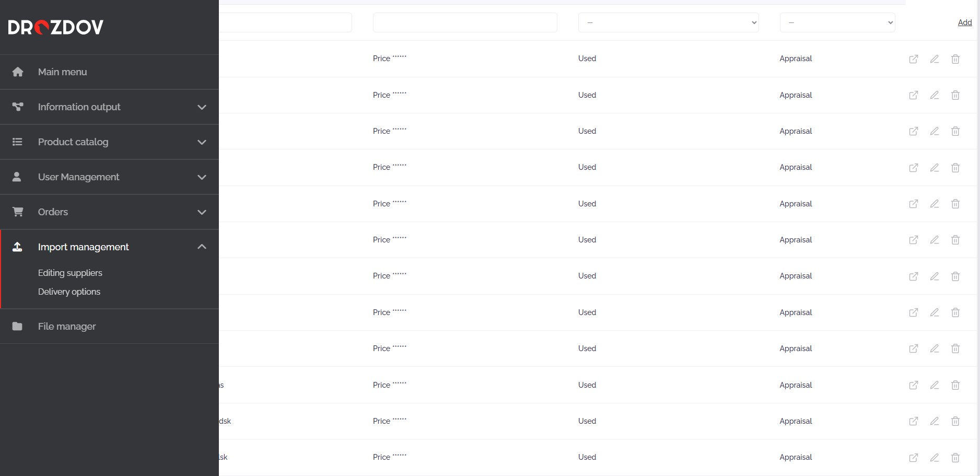The width and height of the screenshot is (980, 476).
Task: Expand the Product catalog chevron
Action: (x=202, y=142)
